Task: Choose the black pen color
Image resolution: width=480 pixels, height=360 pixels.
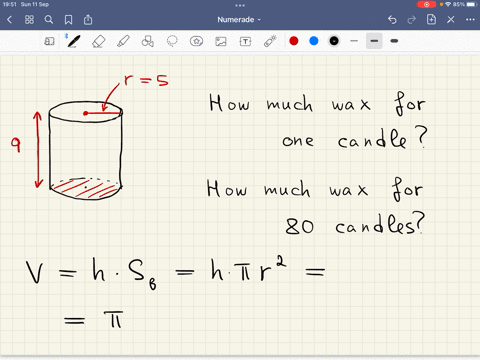Action: pyautogui.click(x=334, y=41)
